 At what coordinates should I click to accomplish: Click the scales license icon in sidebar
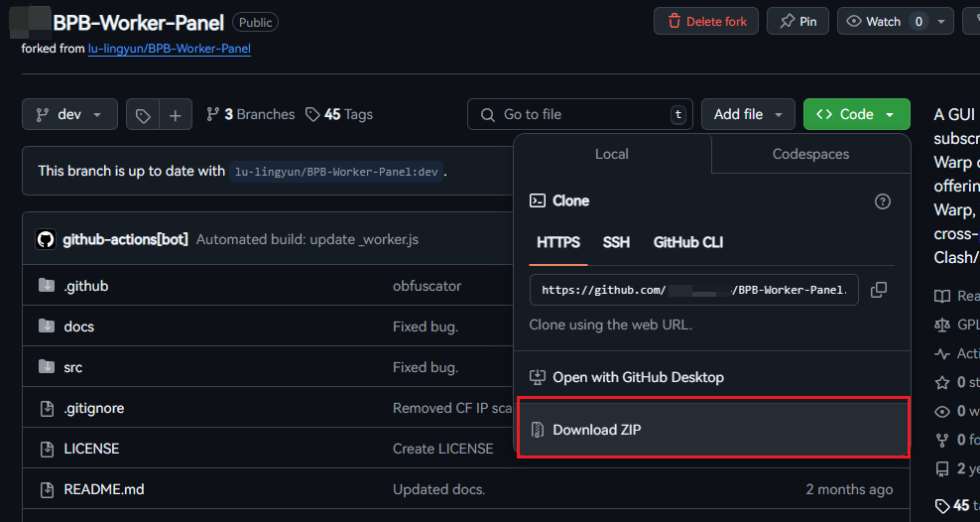pyautogui.click(x=942, y=326)
